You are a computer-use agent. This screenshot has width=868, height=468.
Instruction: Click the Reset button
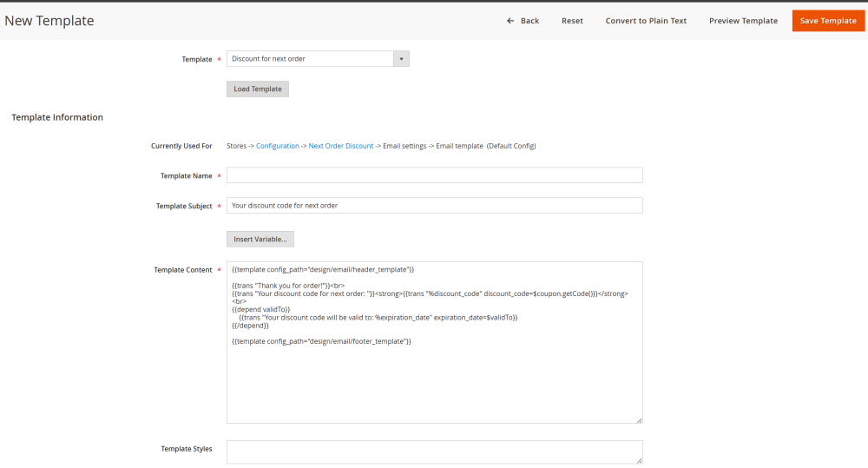click(x=572, y=21)
